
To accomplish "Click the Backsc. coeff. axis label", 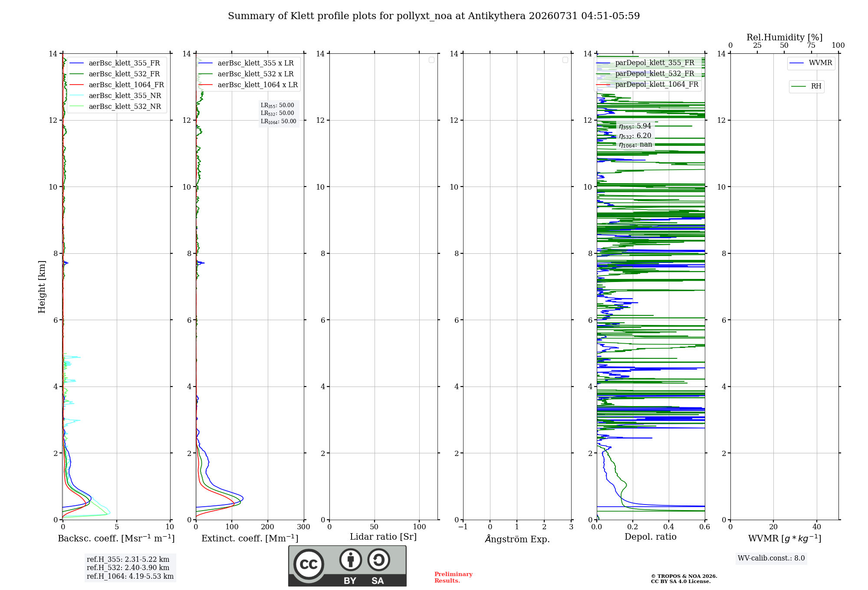I will tap(116, 538).
